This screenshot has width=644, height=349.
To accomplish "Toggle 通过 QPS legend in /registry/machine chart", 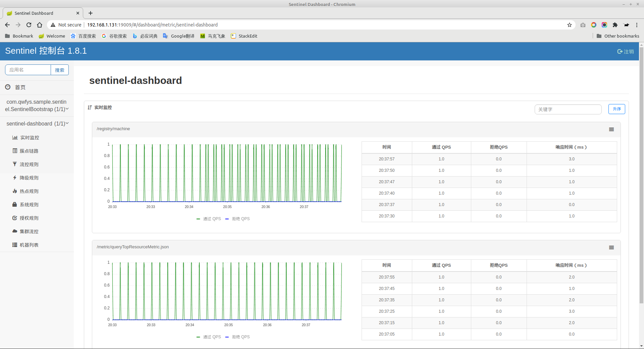I will tap(209, 219).
